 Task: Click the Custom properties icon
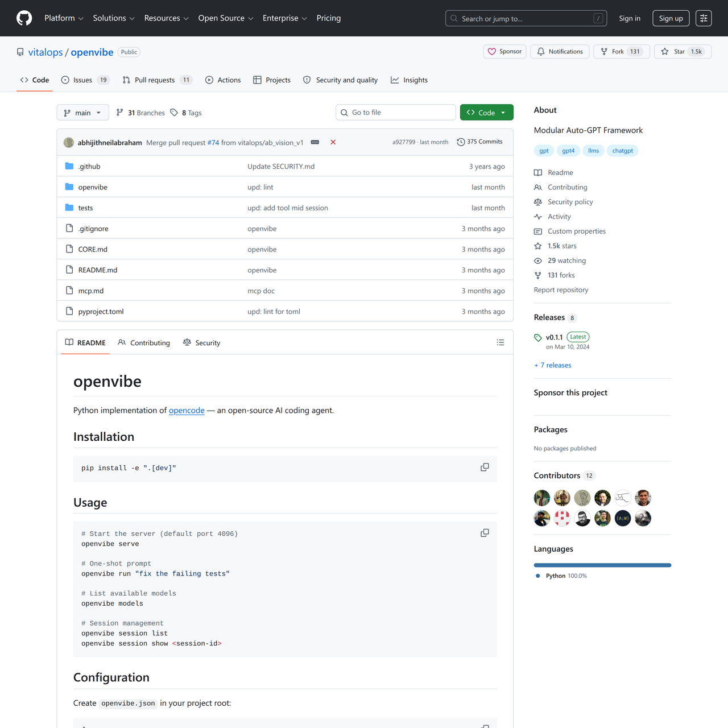tap(538, 231)
